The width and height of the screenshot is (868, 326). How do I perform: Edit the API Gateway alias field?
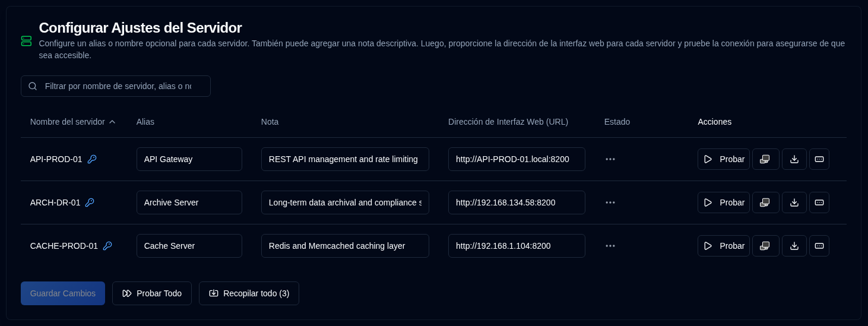point(189,159)
